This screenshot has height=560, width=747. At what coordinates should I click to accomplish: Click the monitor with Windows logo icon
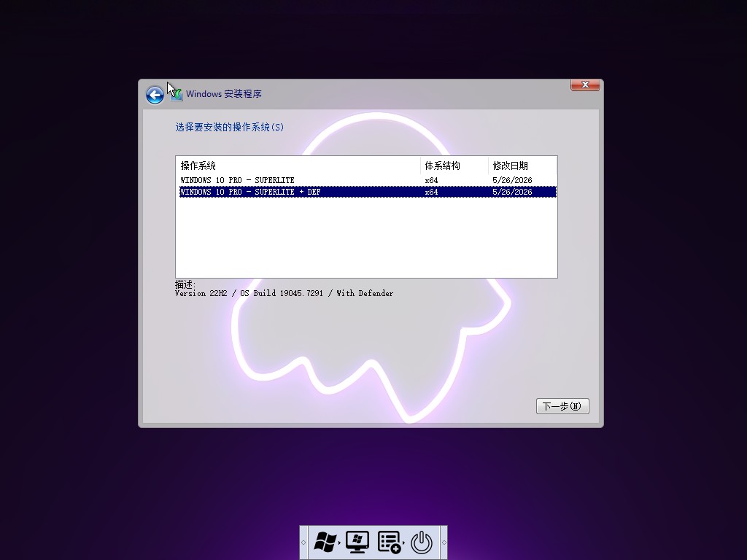tap(357, 542)
